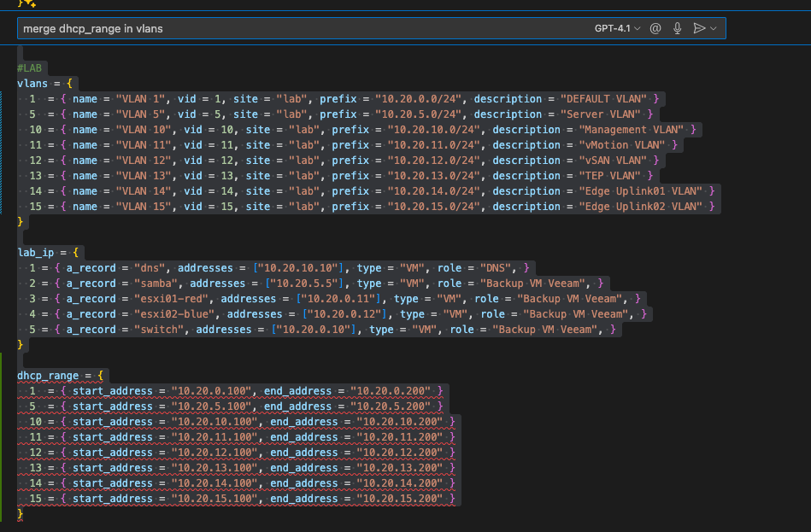811x532 pixels.
Task: Click end_address "10.20.11.200"
Action: tap(400, 437)
